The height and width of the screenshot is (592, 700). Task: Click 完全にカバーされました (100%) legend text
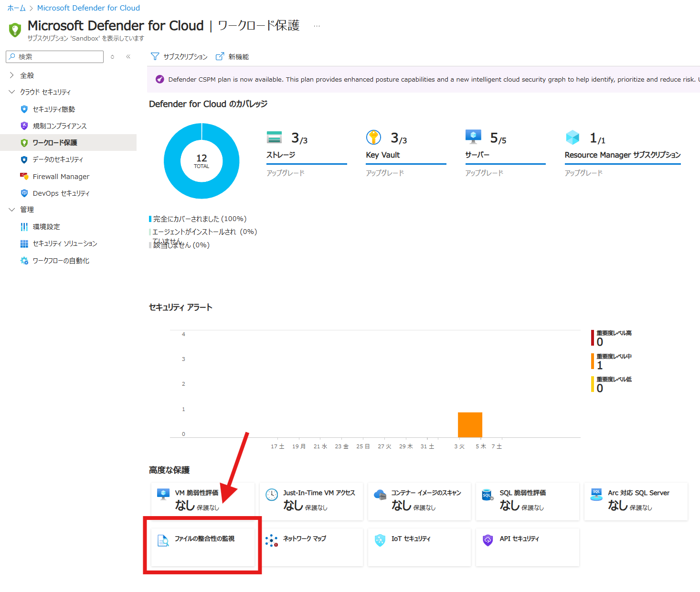point(200,219)
